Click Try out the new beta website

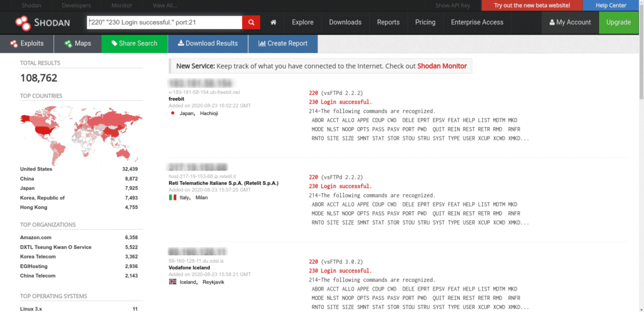click(x=532, y=5)
